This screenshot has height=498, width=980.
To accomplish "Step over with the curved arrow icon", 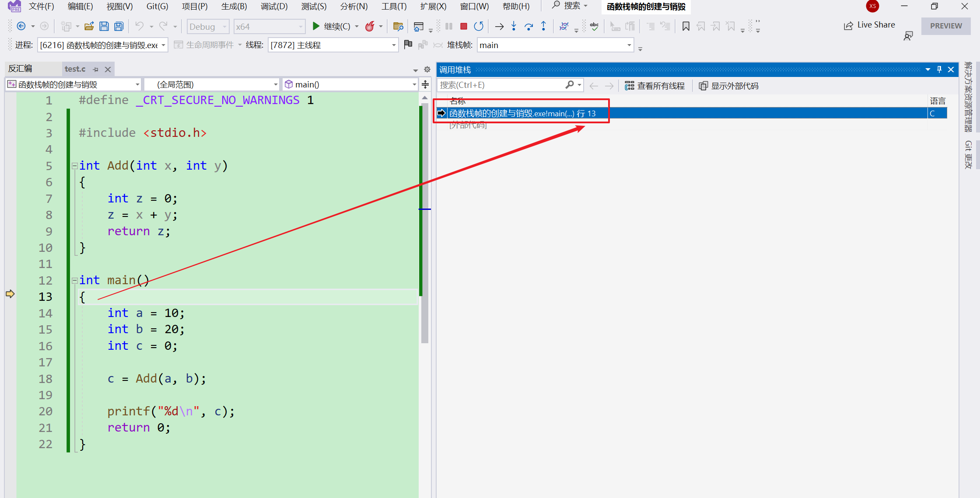I will 529,27.
